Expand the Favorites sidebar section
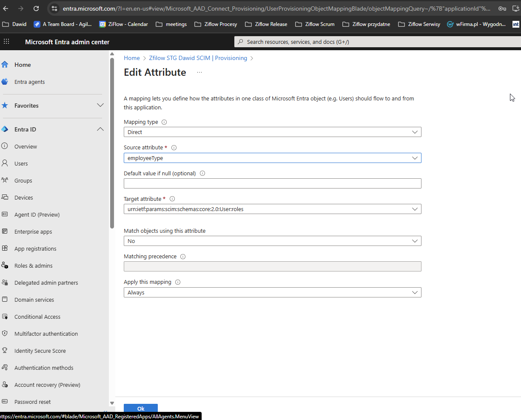This screenshot has height=420, width=521. (100, 106)
